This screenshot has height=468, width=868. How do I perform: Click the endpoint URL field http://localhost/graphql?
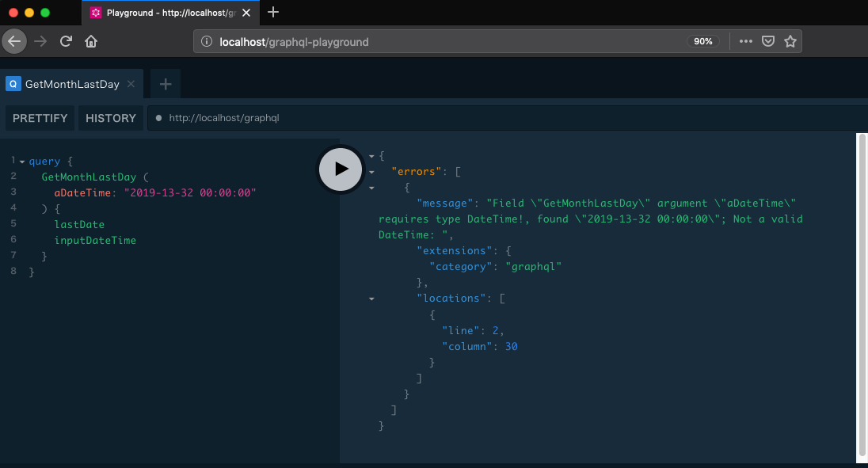pos(224,118)
